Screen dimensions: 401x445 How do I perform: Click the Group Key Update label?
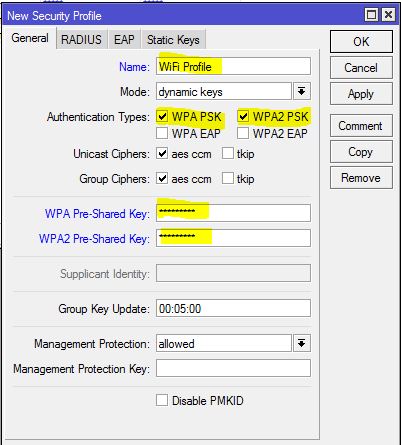[x=104, y=309]
